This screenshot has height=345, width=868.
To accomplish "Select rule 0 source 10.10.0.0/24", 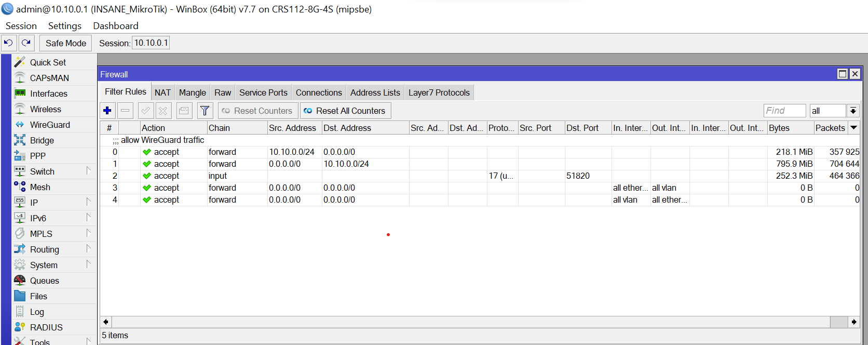I will [x=480, y=152].
